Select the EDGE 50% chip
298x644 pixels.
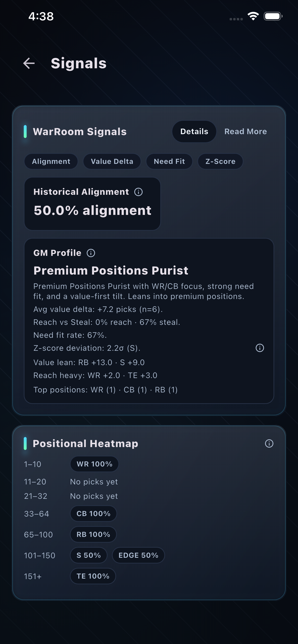click(x=138, y=555)
